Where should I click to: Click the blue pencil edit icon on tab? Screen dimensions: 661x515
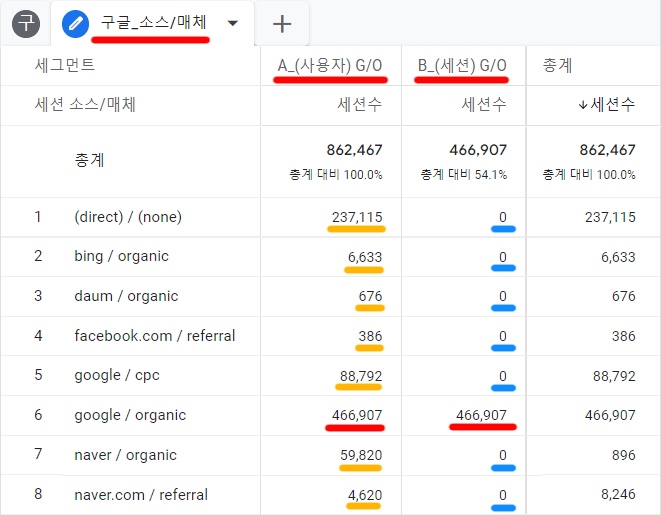click(x=75, y=24)
